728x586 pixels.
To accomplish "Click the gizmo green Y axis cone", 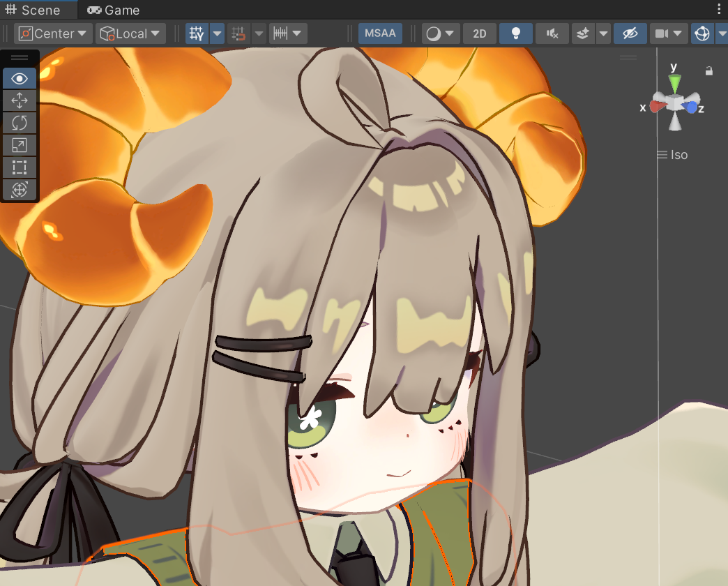I will pos(674,84).
